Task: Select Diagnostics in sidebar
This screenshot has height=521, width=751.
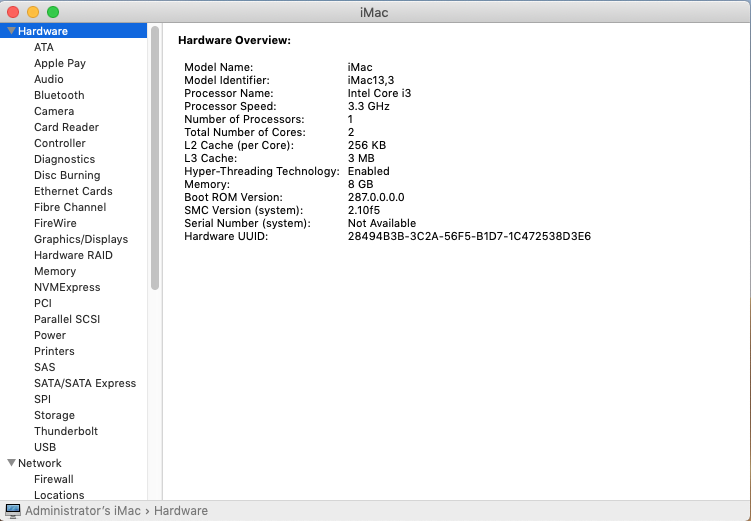Action: tap(65, 159)
